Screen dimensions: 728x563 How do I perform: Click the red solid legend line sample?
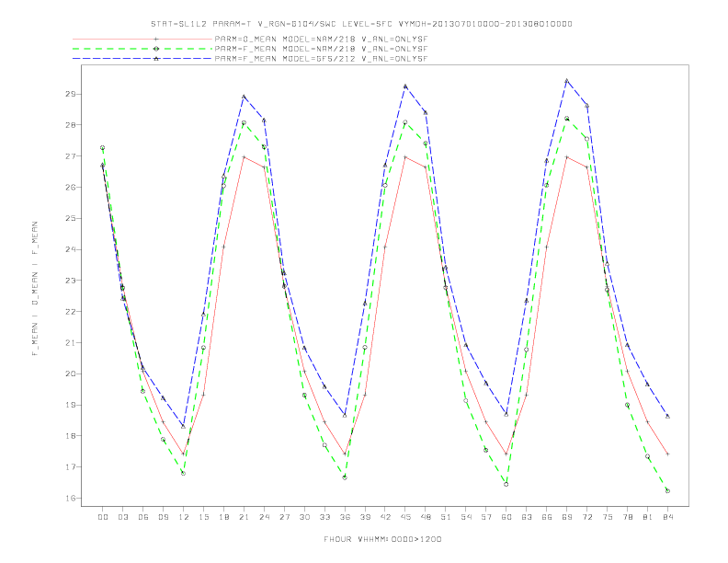(x=142, y=39)
